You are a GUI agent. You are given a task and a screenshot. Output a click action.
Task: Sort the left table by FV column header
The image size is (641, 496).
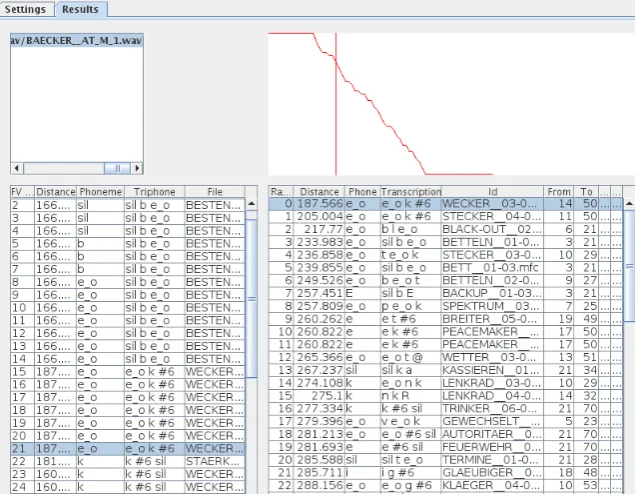[x=22, y=192]
